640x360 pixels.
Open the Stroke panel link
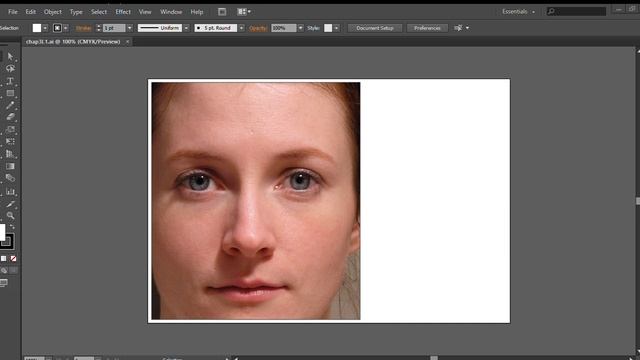pyautogui.click(x=83, y=28)
